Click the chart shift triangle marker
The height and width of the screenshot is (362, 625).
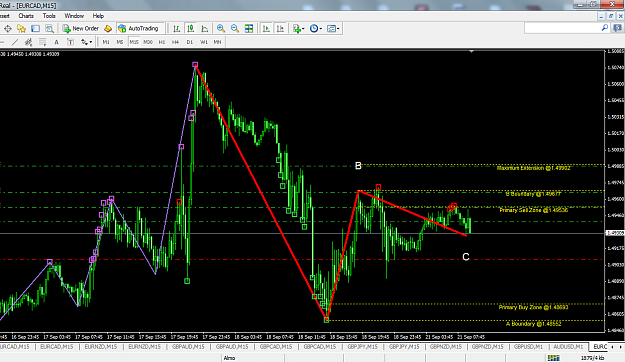coord(472,51)
